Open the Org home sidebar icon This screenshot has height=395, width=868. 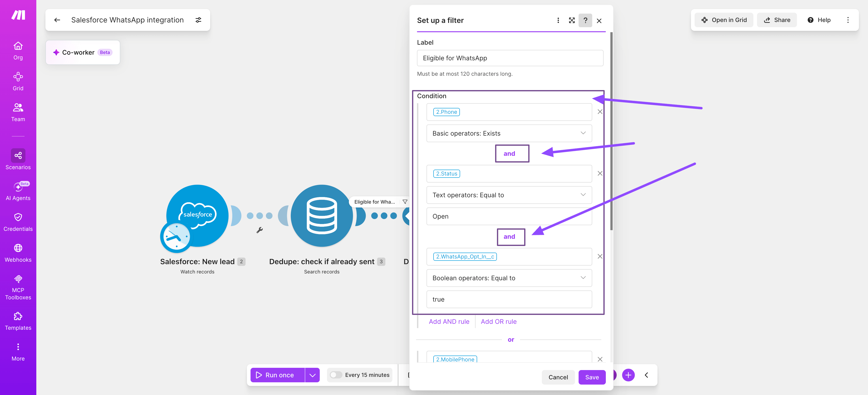tap(18, 51)
